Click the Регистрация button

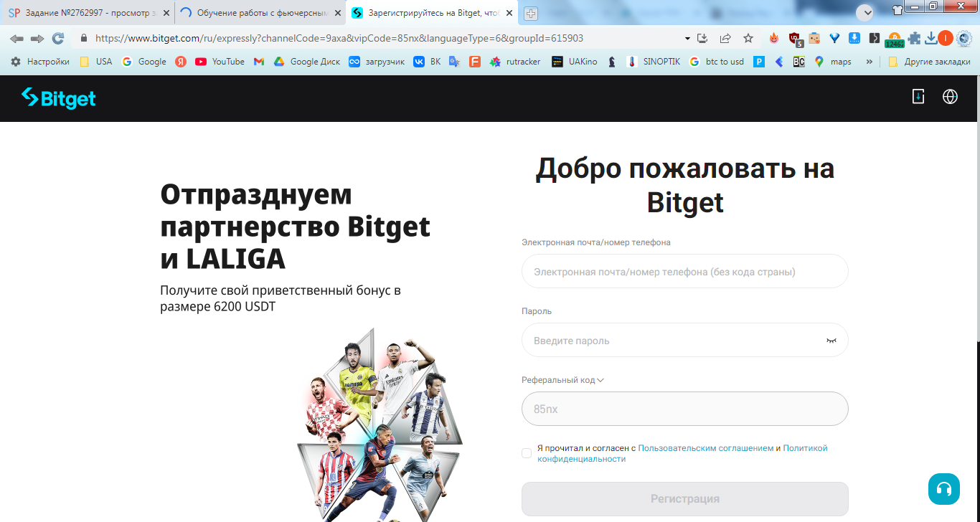(685, 499)
